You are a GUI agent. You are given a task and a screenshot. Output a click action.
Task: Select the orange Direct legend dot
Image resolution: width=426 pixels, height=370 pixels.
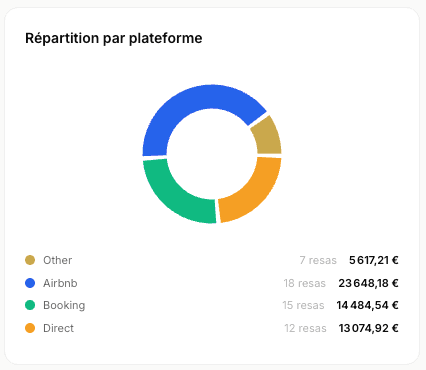point(30,328)
